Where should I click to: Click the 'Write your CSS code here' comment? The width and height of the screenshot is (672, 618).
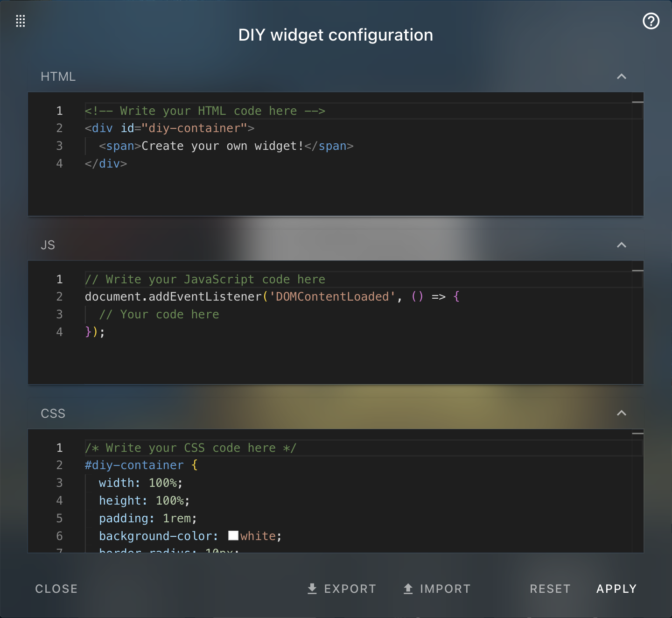[190, 448]
